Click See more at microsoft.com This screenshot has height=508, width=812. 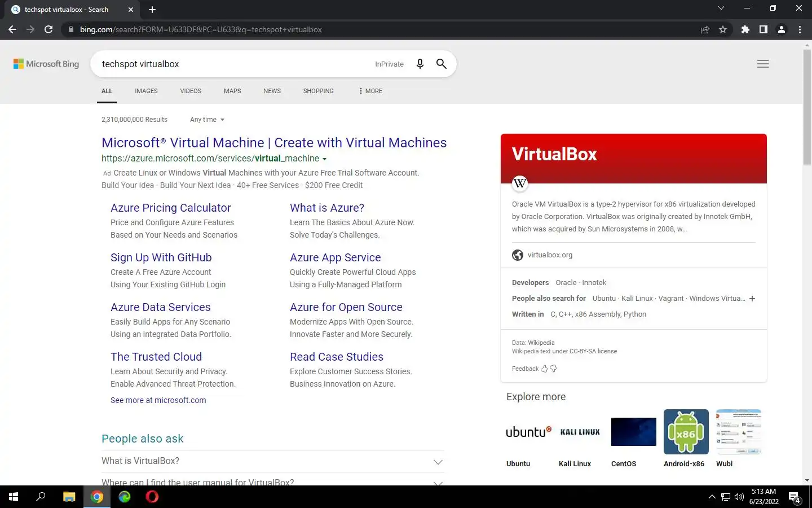tap(158, 400)
